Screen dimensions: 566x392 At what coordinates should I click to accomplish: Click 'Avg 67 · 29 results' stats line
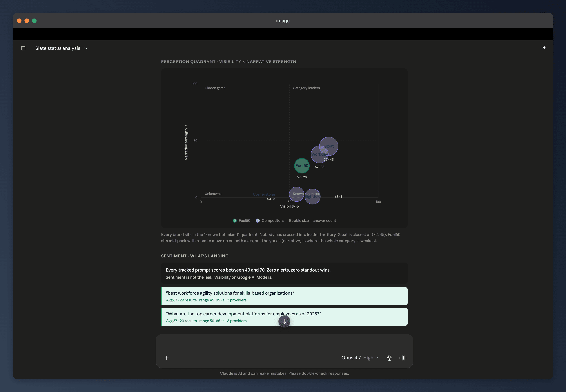(206, 300)
